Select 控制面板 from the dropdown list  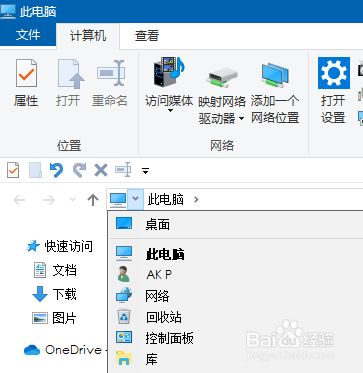[x=235, y=338]
